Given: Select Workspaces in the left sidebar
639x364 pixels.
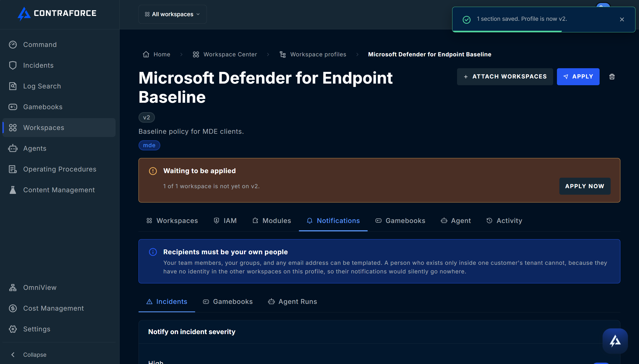Looking at the screenshot, I should [59, 128].
